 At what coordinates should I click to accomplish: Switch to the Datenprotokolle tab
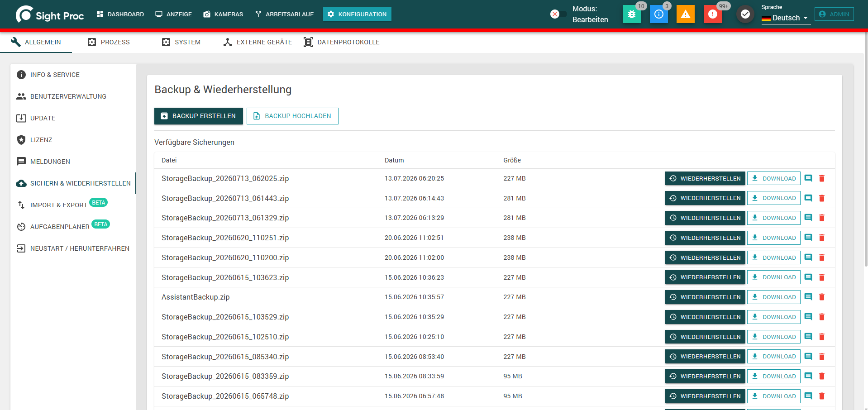(x=342, y=42)
